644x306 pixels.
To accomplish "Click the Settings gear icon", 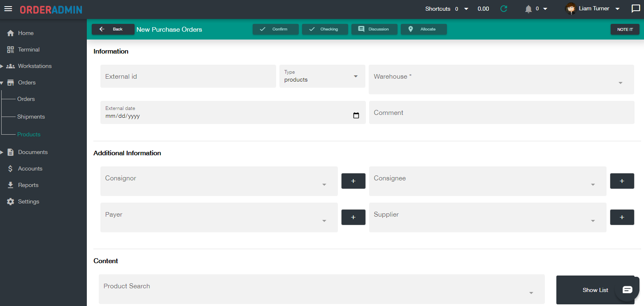I will pyautogui.click(x=11, y=201).
